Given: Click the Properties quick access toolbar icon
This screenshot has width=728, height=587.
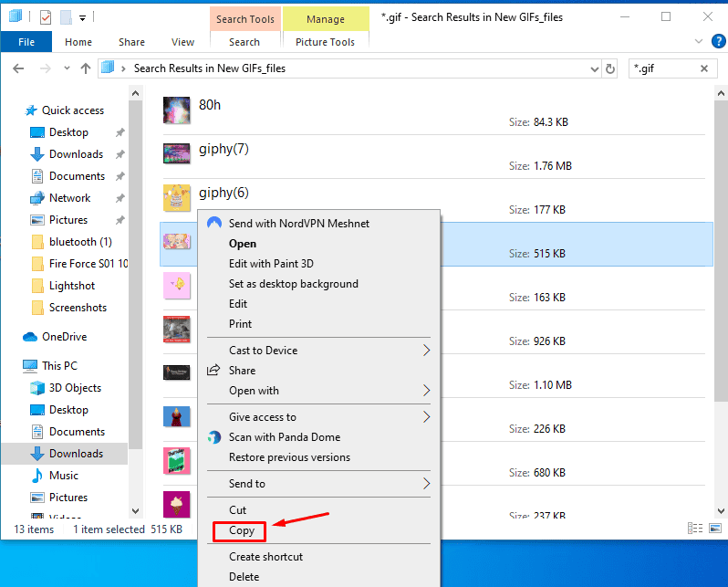Looking at the screenshot, I should (46, 17).
